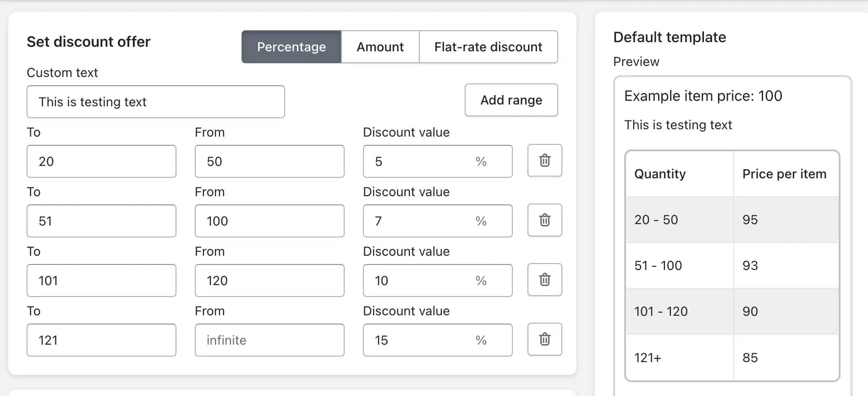Click the Default template heading
The image size is (868, 396).
pyautogui.click(x=670, y=37)
